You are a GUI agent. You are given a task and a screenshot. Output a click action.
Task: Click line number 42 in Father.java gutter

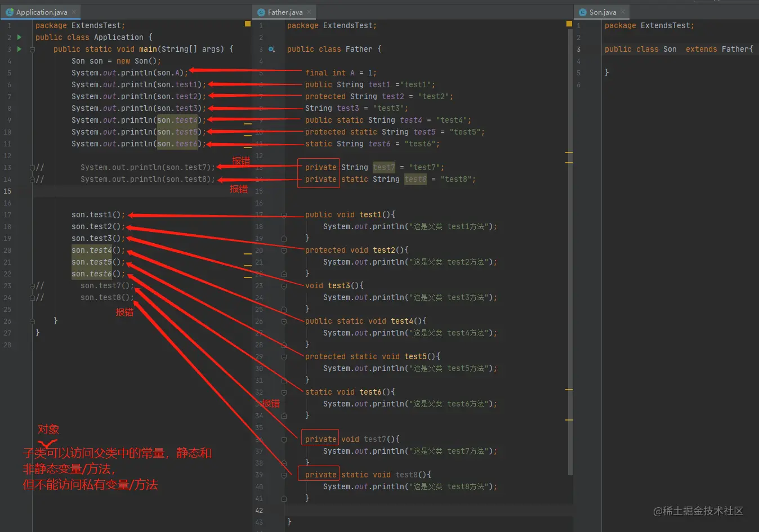(x=259, y=510)
